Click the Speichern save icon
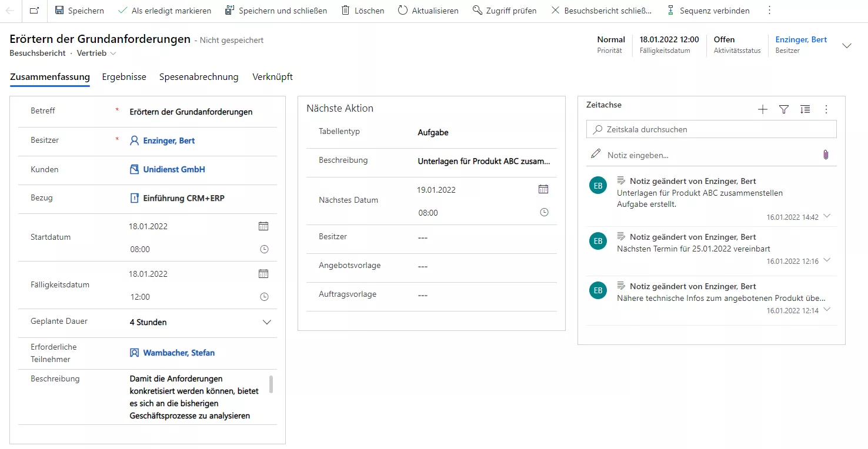The width and height of the screenshot is (868, 449). tap(59, 11)
